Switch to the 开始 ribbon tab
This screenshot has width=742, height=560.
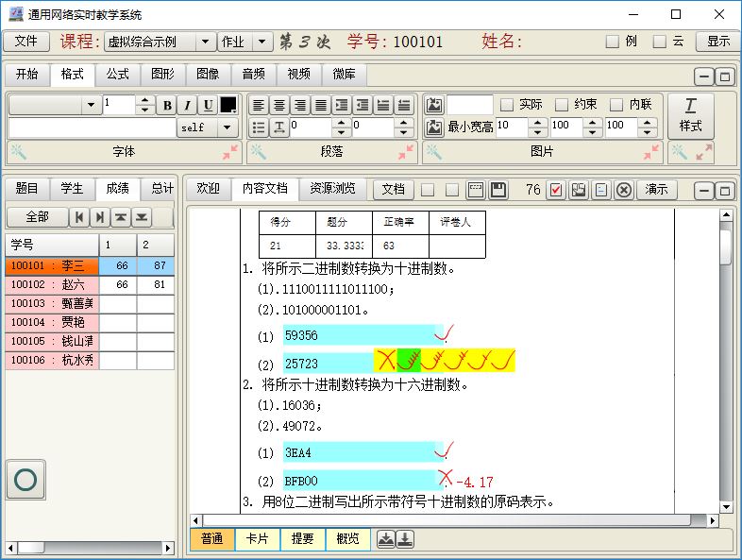point(27,75)
